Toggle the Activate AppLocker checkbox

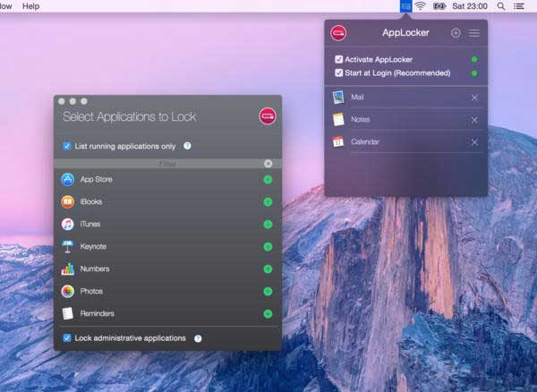338,60
